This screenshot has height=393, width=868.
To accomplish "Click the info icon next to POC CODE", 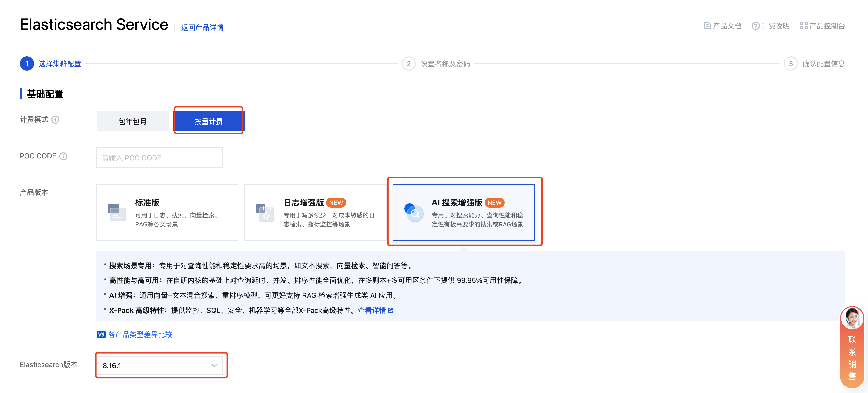I will tap(63, 156).
